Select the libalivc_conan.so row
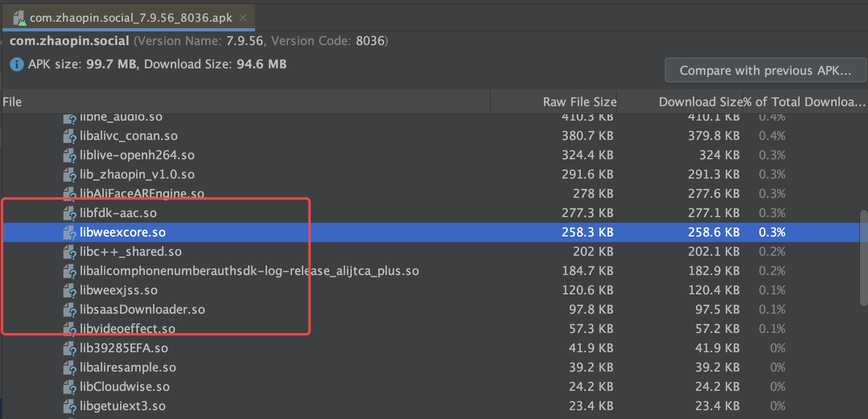This screenshot has width=868, height=419. 430,136
